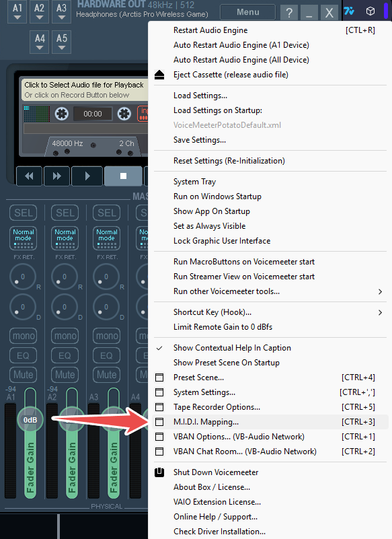Mute the A1 bus
The image size is (392, 539).
(x=24, y=375)
